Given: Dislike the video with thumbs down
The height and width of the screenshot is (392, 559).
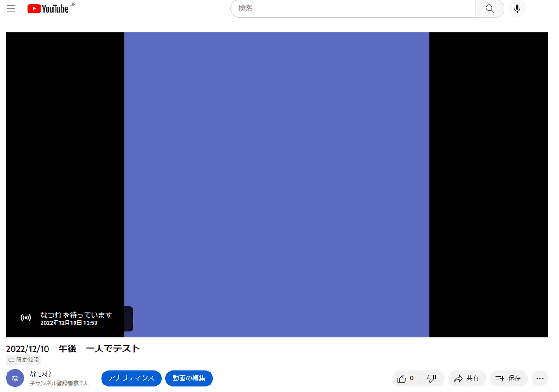Looking at the screenshot, I should point(432,378).
